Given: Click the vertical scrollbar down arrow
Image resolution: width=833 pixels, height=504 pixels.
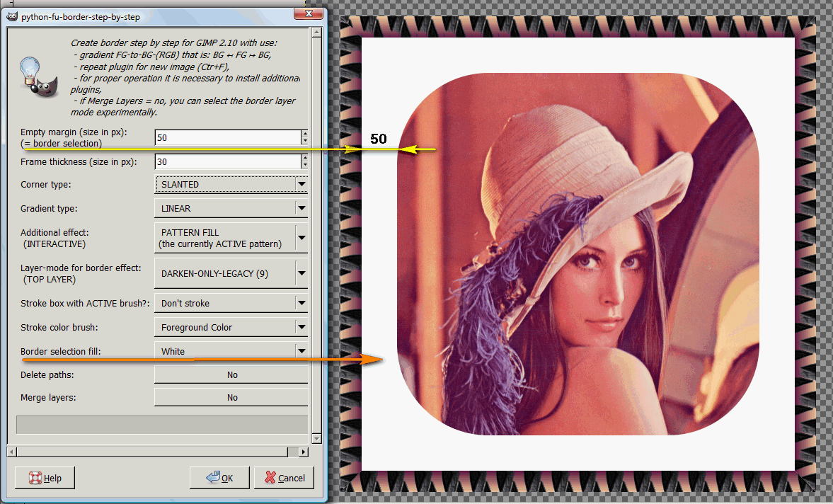Looking at the screenshot, I should [x=316, y=439].
